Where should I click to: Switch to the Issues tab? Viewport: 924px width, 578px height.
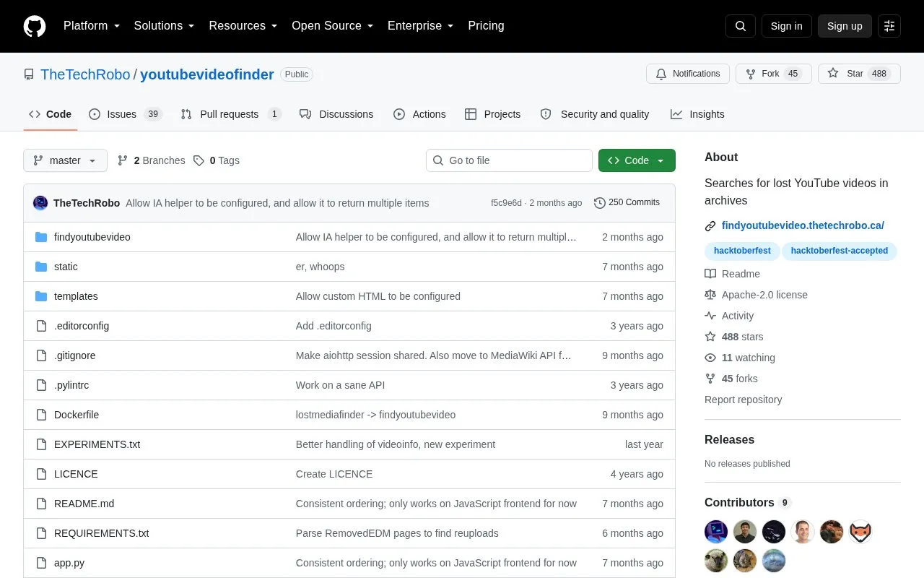(126, 114)
